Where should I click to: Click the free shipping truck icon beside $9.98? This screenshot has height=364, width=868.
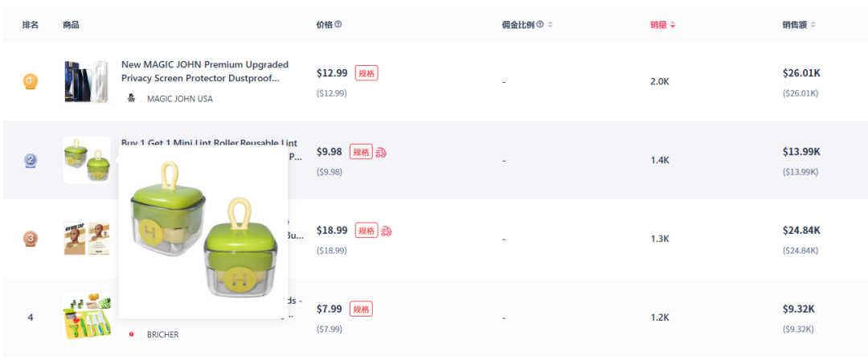(x=381, y=152)
